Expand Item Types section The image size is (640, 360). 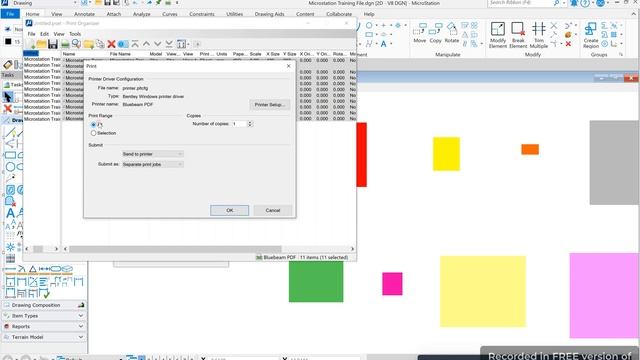[x=44, y=316]
